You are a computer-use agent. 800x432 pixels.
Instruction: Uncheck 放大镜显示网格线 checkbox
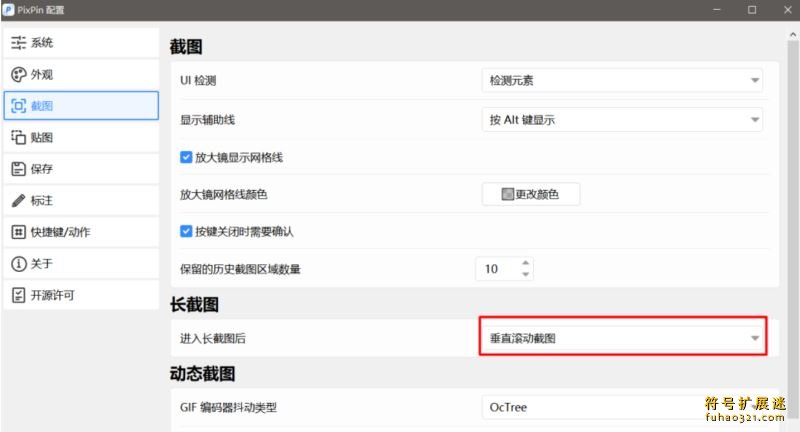(186, 157)
